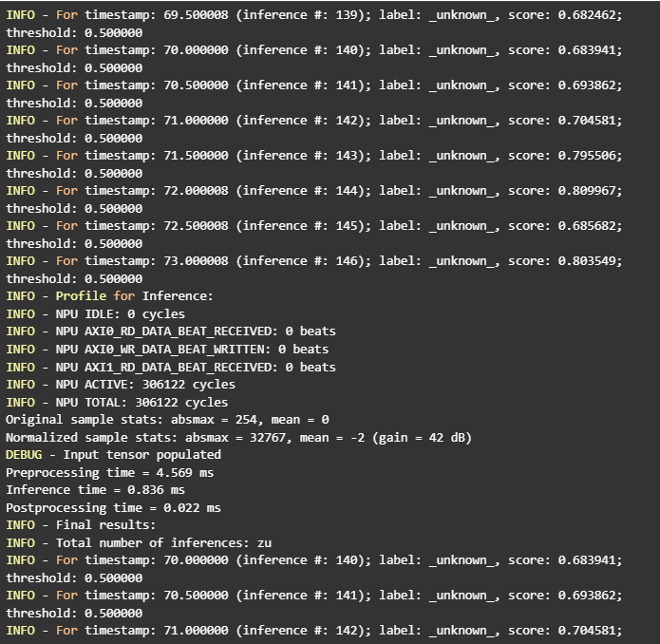Image resolution: width=660 pixels, height=644 pixels.
Task: Select the 'Normalized sample stats' line
Action: (x=236, y=437)
